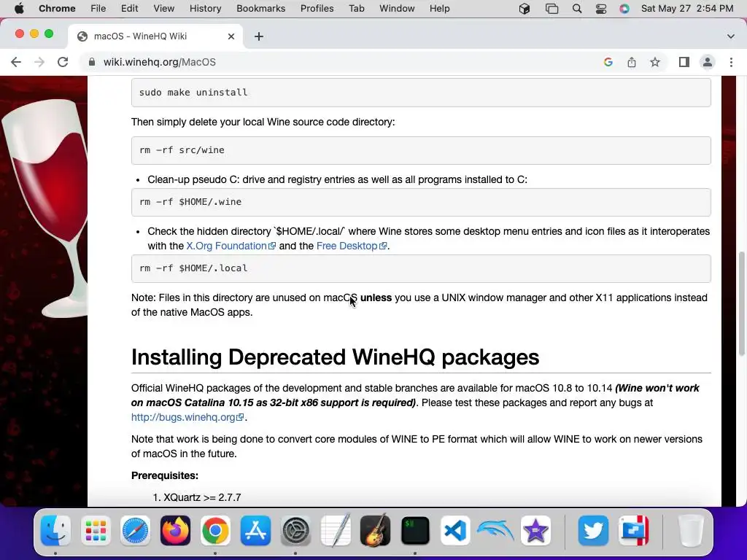
Task: Click the forward navigation arrow
Action: [39, 62]
